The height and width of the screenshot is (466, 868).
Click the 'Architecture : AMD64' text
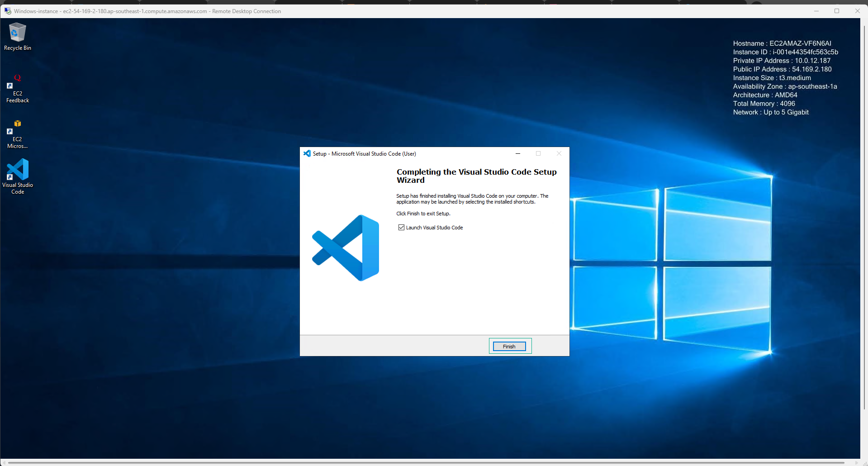[765, 95]
